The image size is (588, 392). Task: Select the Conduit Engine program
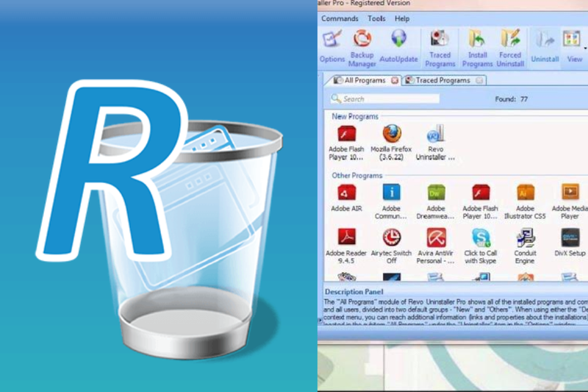(525, 246)
